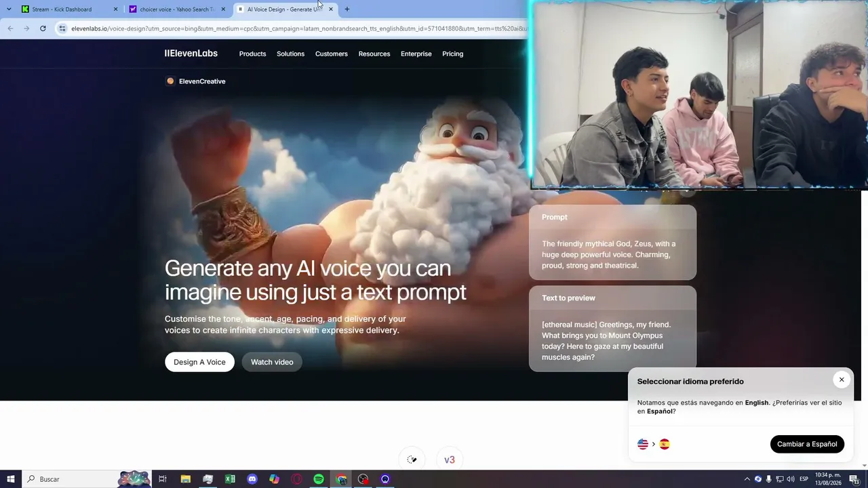Click the loading spinner icon beside v3
This screenshot has height=488, width=868.
[412, 460]
